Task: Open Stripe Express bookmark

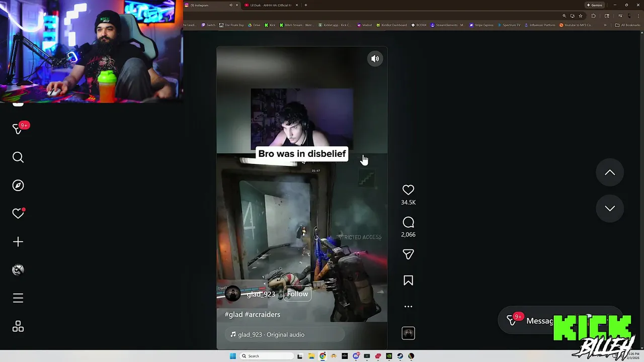Action: 481,25
